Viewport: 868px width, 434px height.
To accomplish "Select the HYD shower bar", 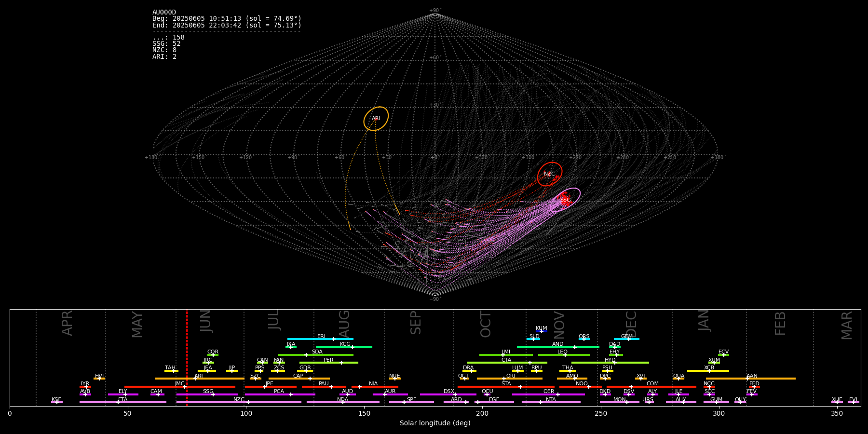I will click(x=610, y=363).
